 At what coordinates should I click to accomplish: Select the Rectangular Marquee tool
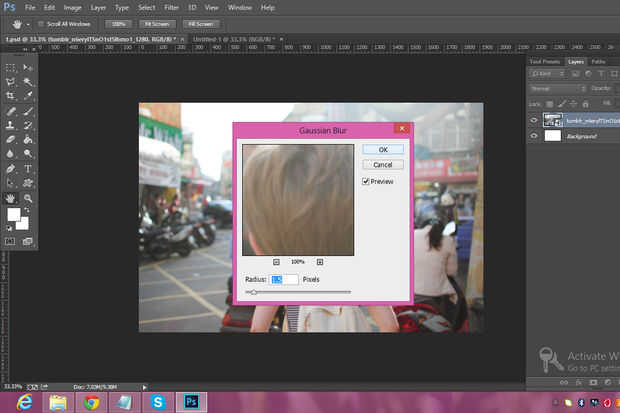click(x=10, y=68)
